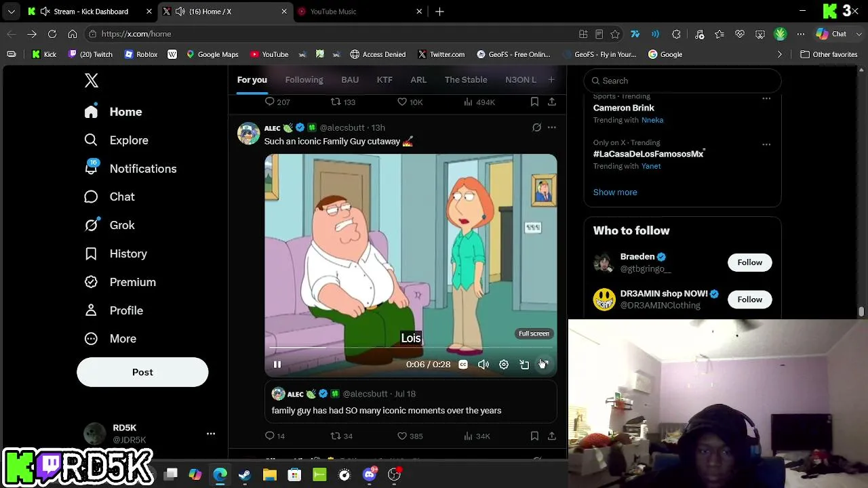Click the Post button
This screenshot has height=488, width=868.
coord(142,372)
